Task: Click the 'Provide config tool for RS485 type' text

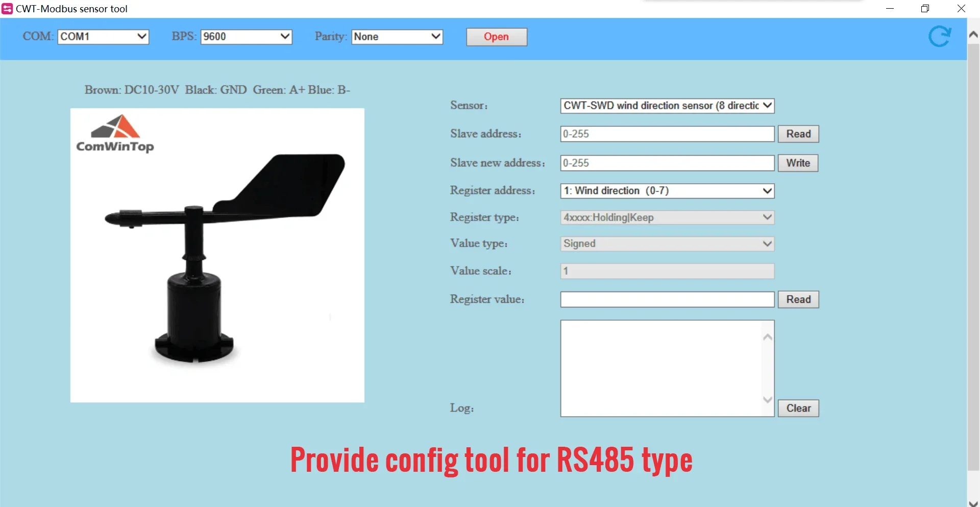Action: tap(491, 461)
